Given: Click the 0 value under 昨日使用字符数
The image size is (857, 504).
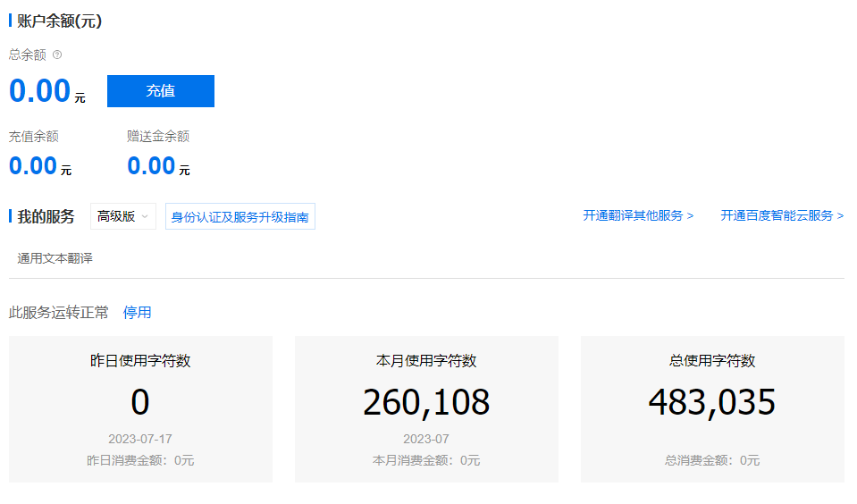Looking at the screenshot, I should pyautogui.click(x=140, y=402).
